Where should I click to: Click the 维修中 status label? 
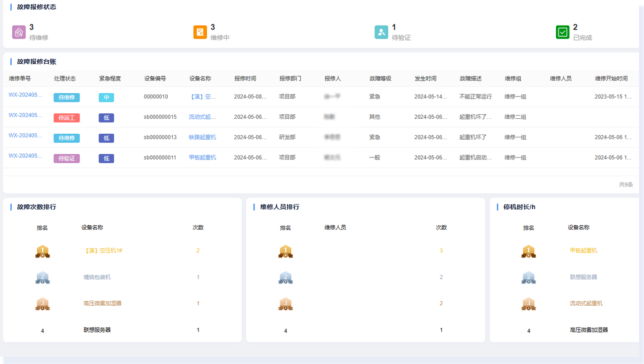220,38
